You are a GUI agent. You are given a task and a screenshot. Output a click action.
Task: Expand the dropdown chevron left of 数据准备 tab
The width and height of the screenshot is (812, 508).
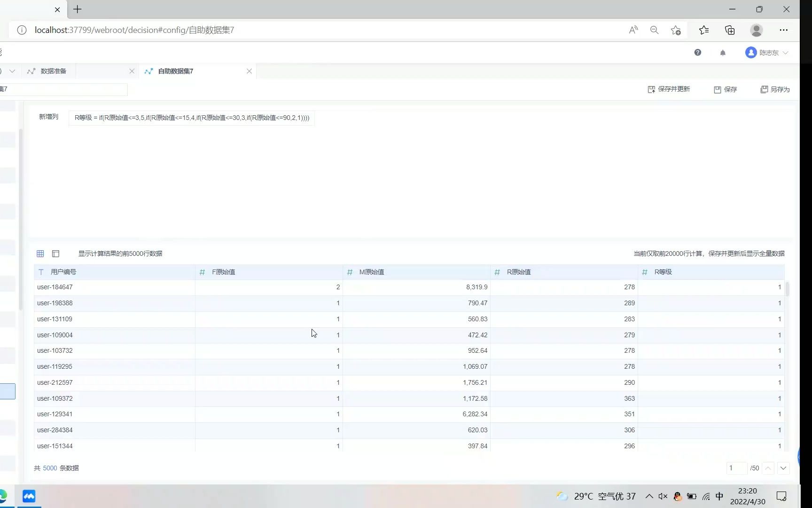(x=12, y=71)
